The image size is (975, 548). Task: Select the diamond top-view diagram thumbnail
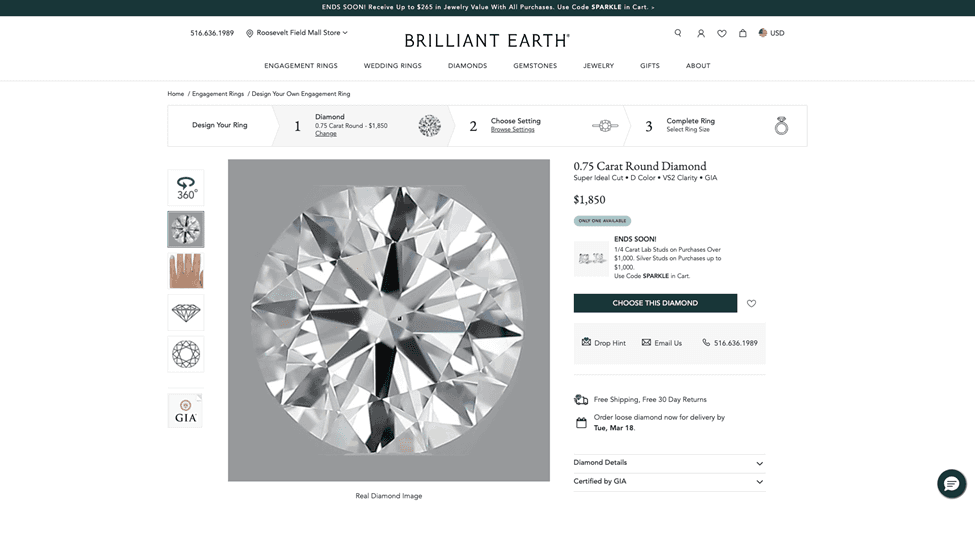point(186,354)
